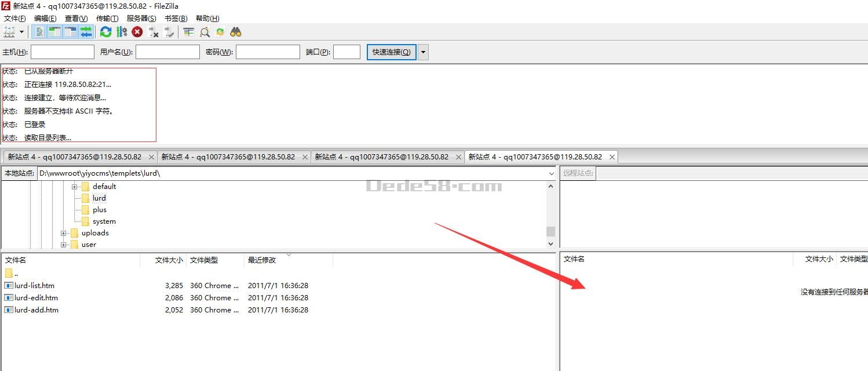Sort local files by 文件类型 column
868x371 pixels.
pyautogui.click(x=215, y=260)
